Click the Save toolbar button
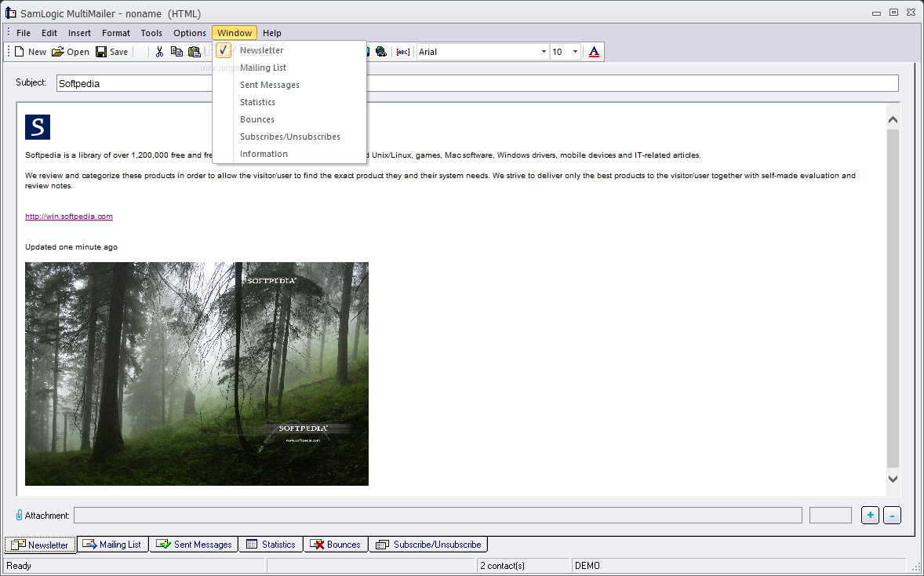 click(112, 52)
